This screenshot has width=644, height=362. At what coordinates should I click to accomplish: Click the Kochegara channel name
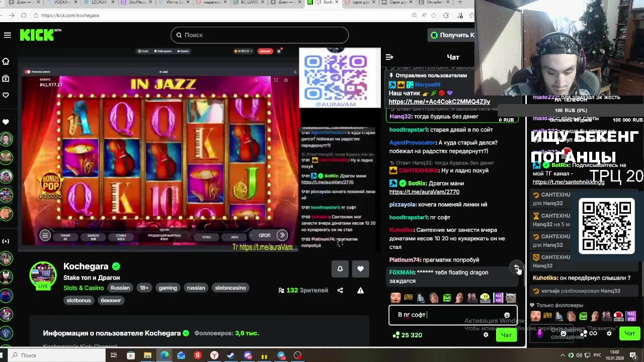[86, 266]
